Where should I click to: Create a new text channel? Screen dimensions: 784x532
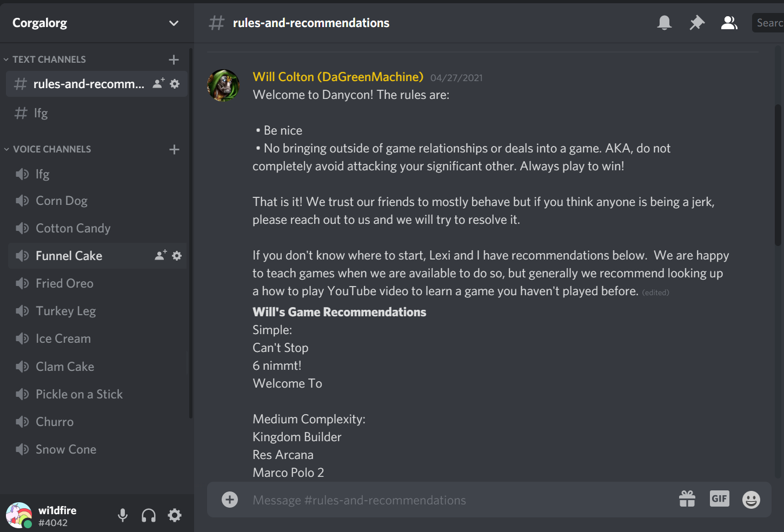[x=174, y=59]
